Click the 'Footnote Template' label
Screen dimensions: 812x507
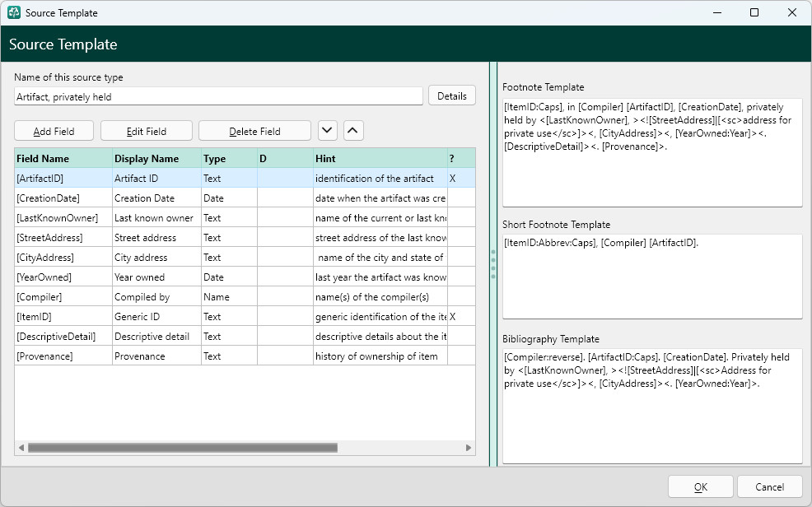[544, 87]
